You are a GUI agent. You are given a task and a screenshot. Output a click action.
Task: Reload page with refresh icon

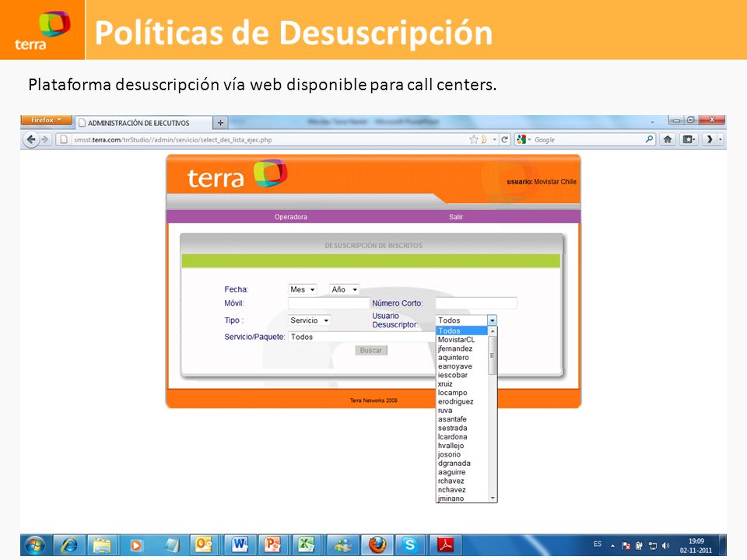pyautogui.click(x=504, y=139)
